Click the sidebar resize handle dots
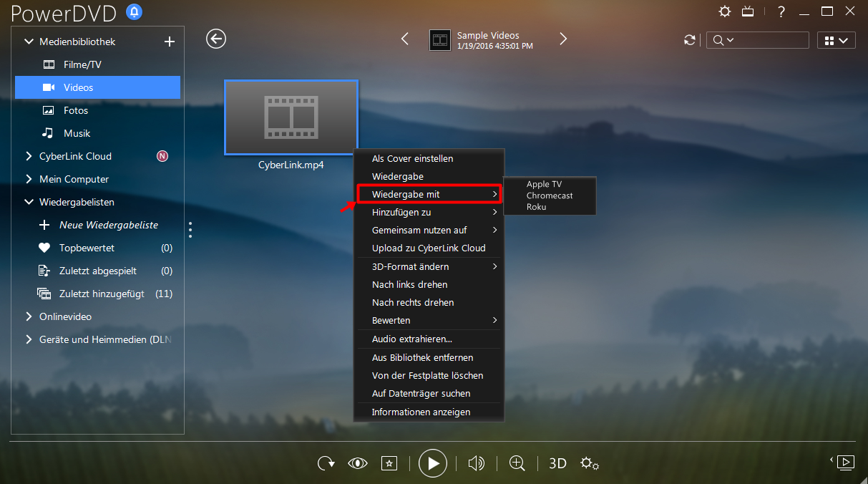The height and width of the screenshot is (484, 868). point(190,230)
